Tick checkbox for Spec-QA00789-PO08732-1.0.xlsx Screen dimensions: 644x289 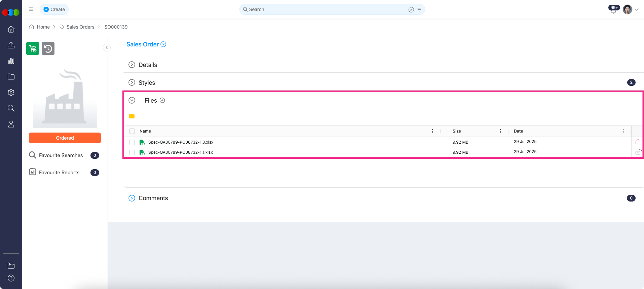pos(132,142)
